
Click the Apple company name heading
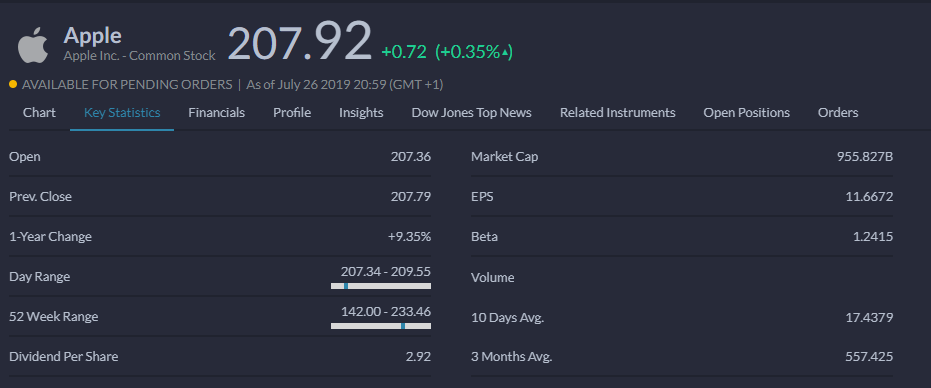93,36
